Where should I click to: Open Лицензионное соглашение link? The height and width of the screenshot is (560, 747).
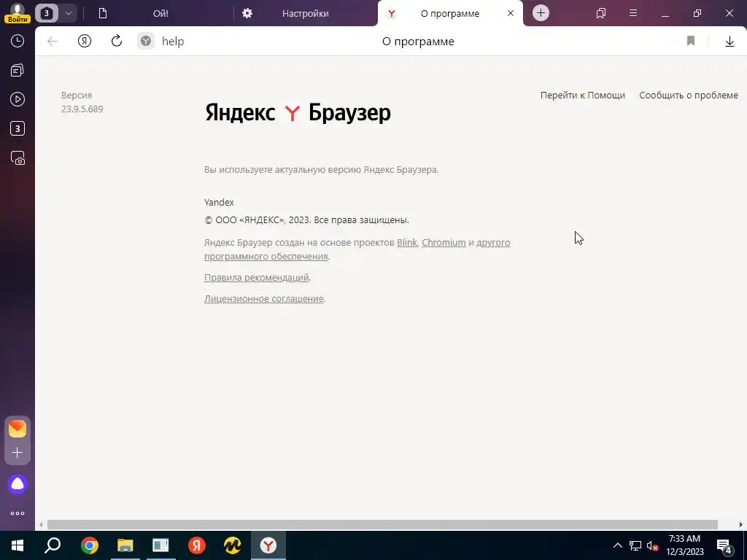(264, 298)
